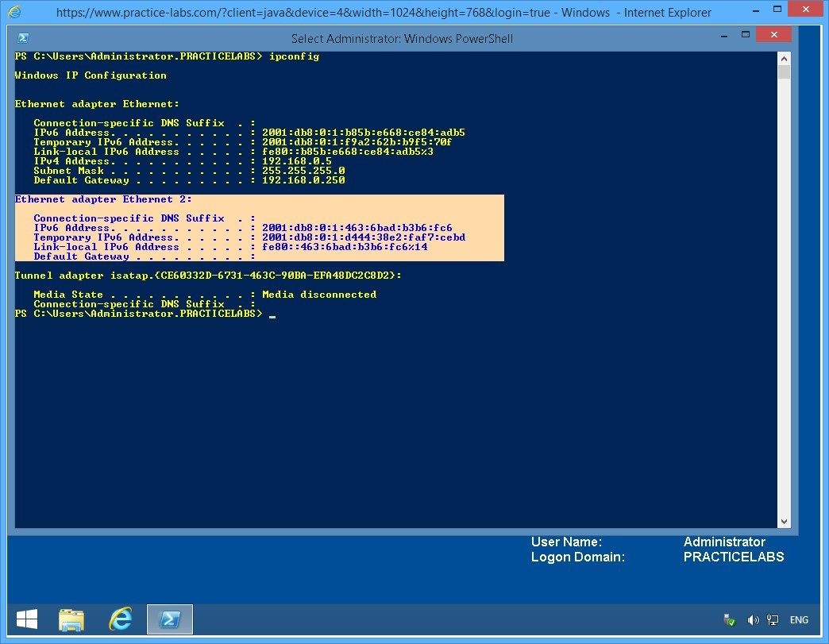Viewport: 829px width, 644px height.
Task: Open the ENG language selector
Action: click(x=799, y=619)
